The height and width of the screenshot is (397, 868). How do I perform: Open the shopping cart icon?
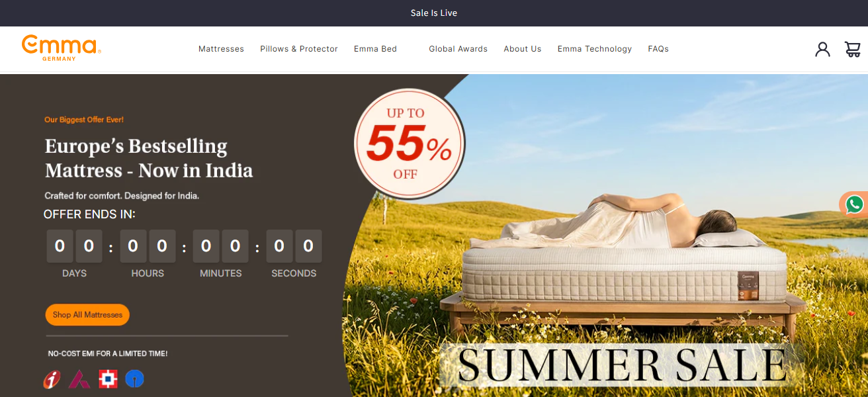[x=853, y=49]
